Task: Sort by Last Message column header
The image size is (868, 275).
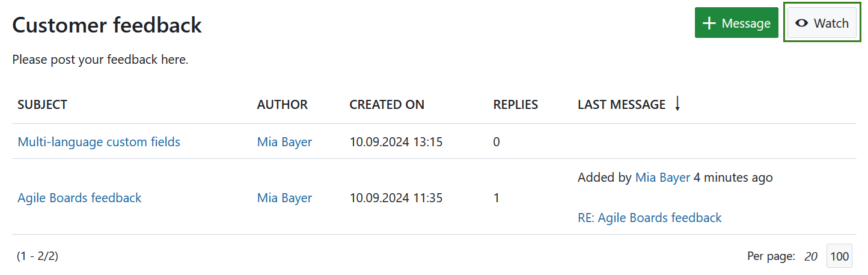Action: (621, 105)
